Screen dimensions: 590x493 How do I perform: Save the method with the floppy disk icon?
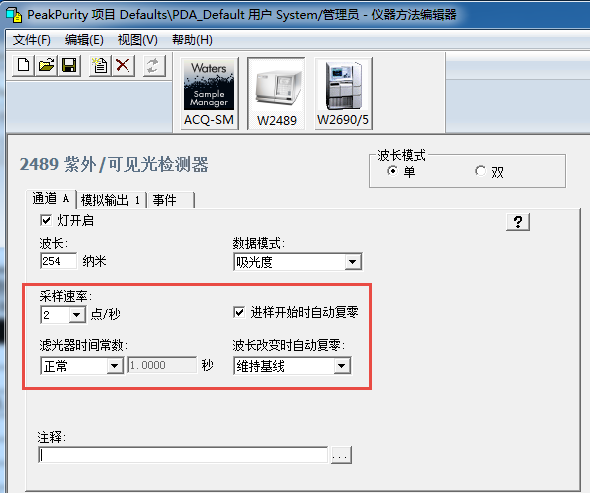click(x=69, y=65)
